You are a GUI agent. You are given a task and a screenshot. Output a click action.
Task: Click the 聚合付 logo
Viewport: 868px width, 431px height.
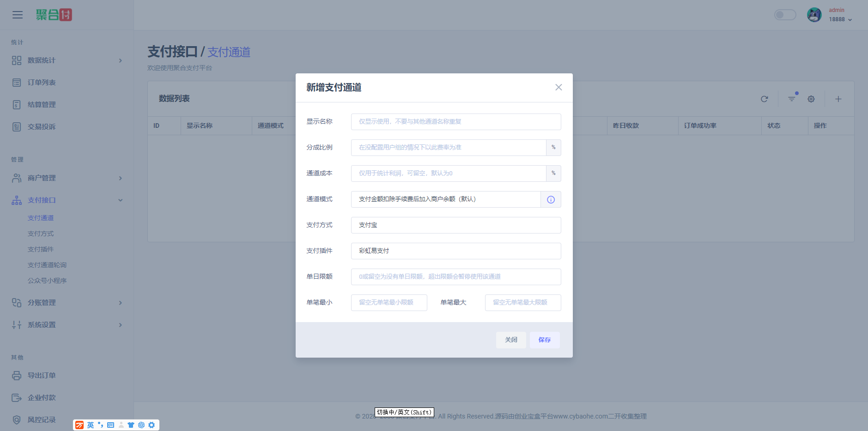pyautogui.click(x=54, y=14)
